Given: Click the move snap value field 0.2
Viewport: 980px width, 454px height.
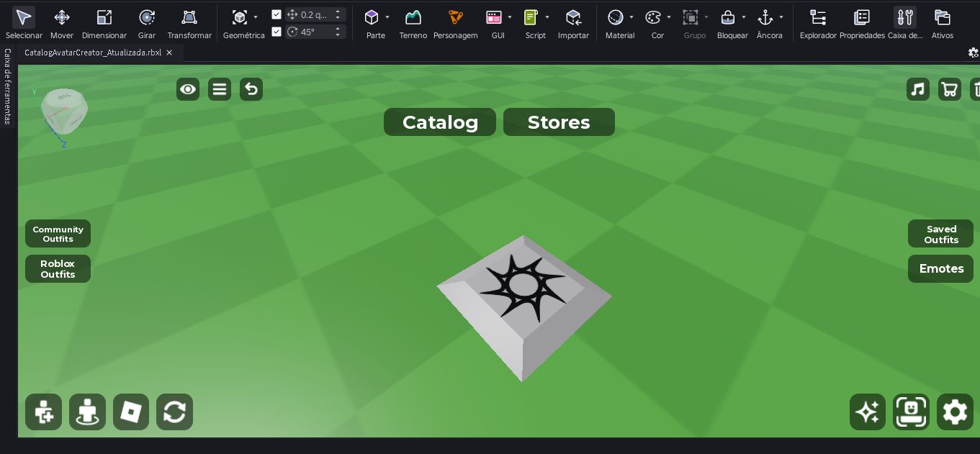Looking at the screenshot, I should pos(315,14).
